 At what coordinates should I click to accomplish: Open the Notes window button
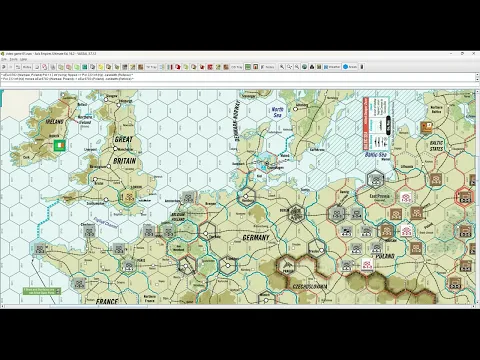tap(268, 67)
